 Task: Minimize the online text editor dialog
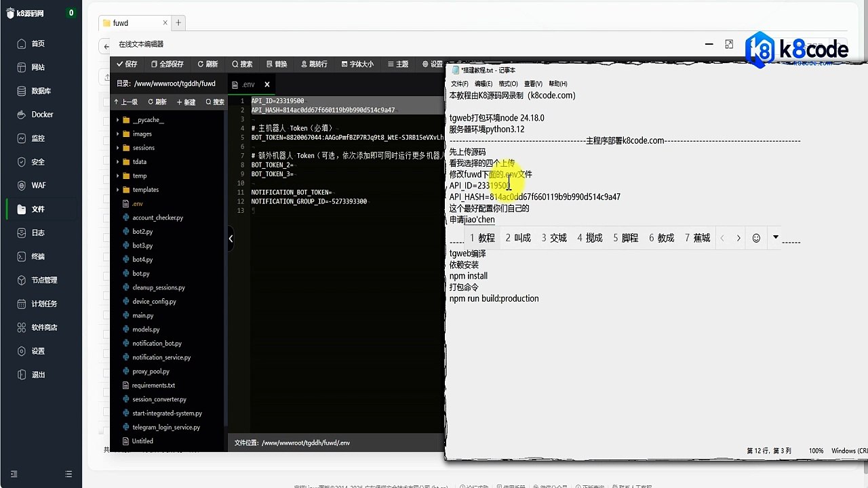pos(709,44)
